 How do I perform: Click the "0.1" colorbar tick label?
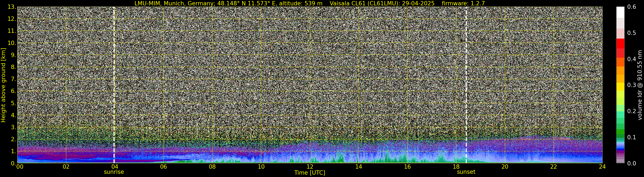[x=632, y=137]
